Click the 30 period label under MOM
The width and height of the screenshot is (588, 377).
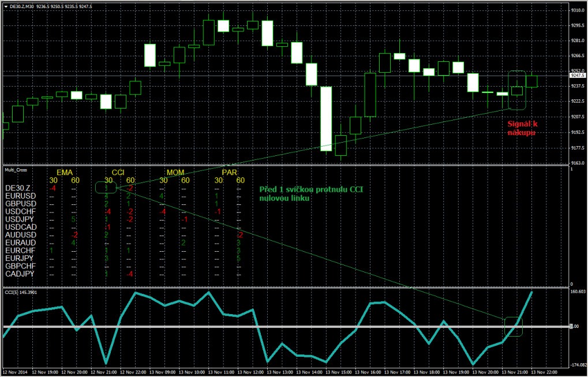(x=163, y=181)
